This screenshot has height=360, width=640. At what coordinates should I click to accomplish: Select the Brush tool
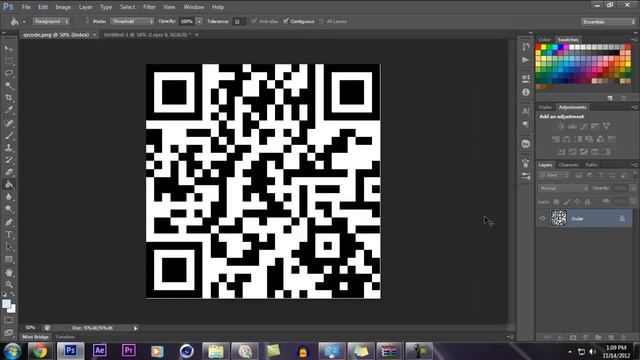(9, 135)
